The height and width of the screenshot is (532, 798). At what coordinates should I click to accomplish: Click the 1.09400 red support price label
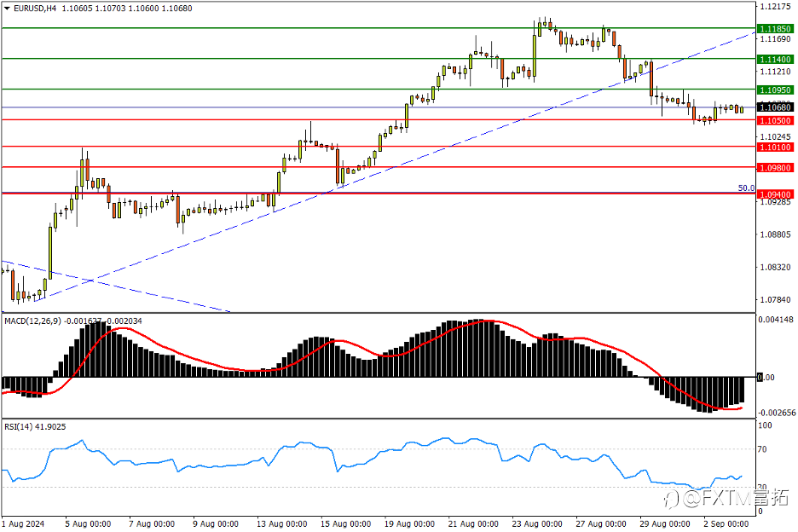coord(775,194)
